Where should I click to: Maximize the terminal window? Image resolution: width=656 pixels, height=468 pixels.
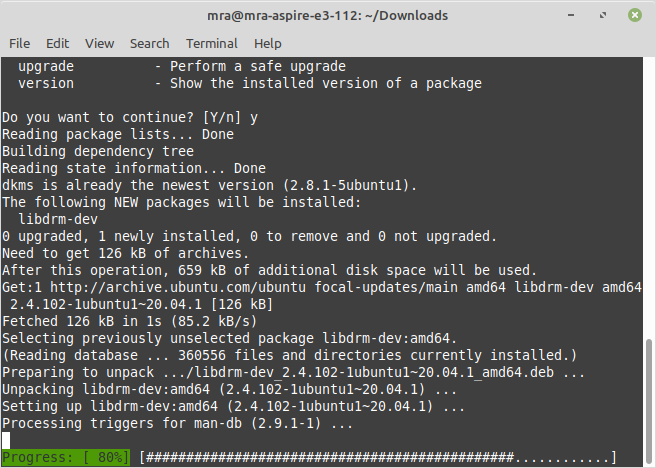pos(603,15)
